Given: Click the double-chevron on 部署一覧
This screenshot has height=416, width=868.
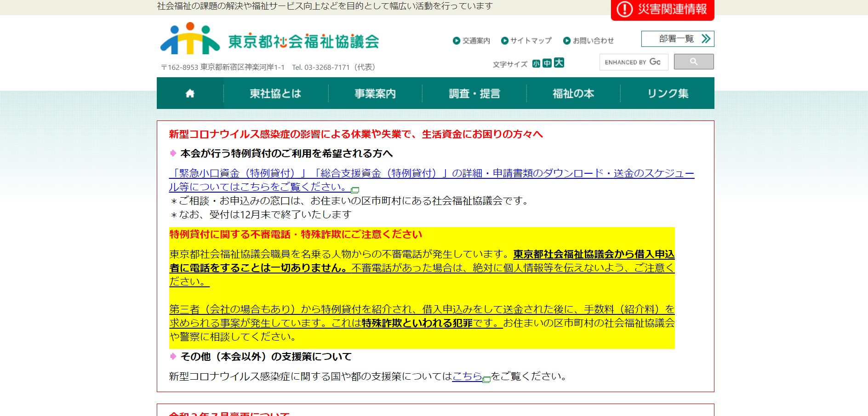Looking at the screenshot, I should click(706, 39).
